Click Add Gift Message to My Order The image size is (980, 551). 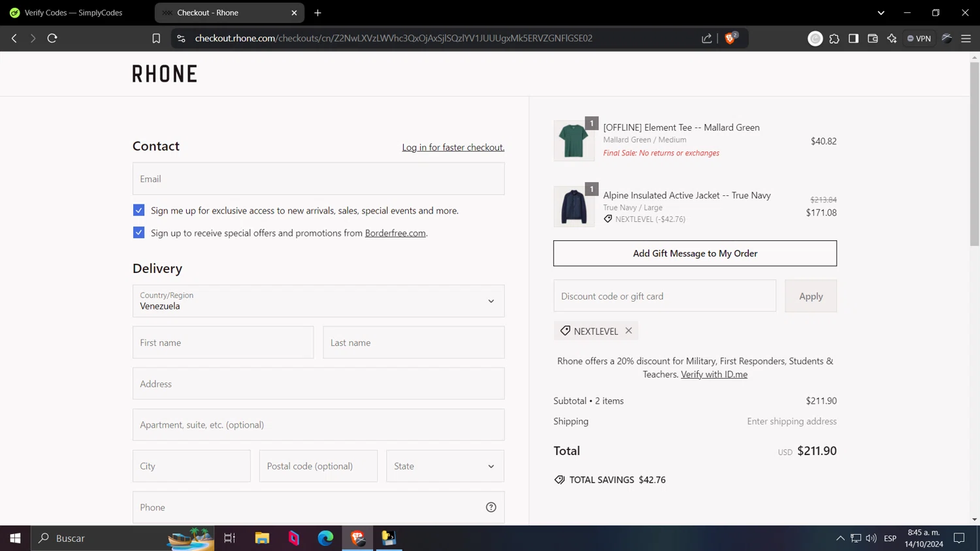(695, 253)
